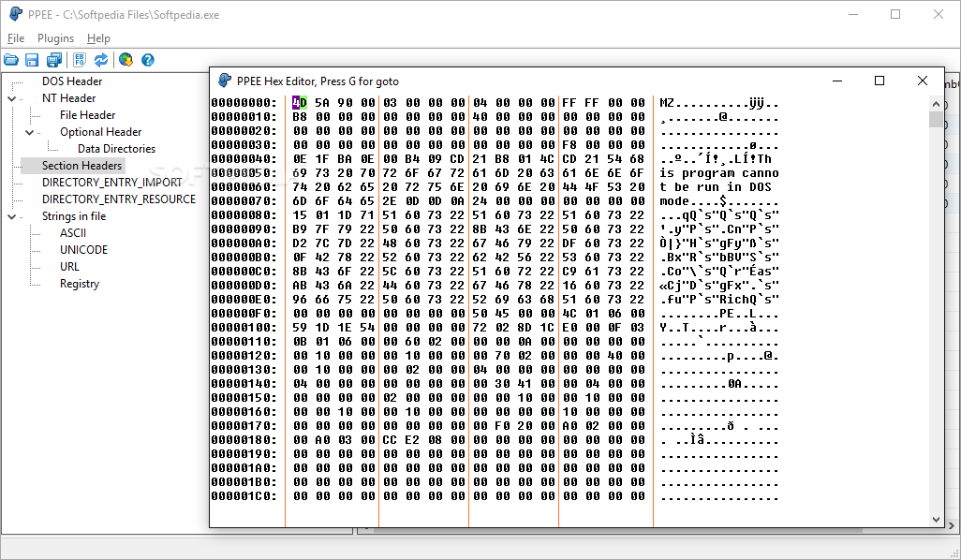Select DOS Header in the tree
Image resolution: width=961 pixels, height=560 pixels.
pos(72,81)
